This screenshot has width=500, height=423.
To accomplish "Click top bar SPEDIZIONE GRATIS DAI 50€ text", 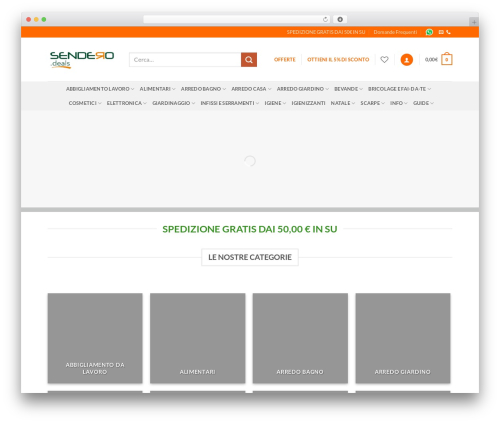I will coord(326,32).
